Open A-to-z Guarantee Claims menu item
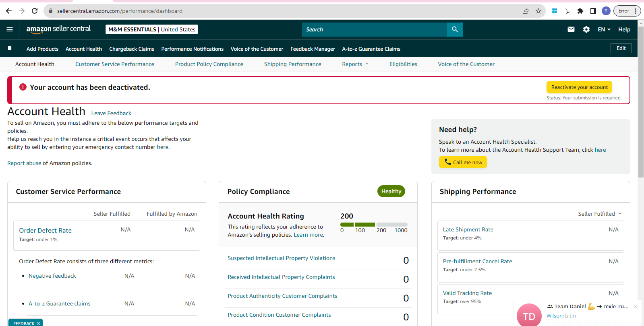This screenshot has height=326, width=644. 371,49
